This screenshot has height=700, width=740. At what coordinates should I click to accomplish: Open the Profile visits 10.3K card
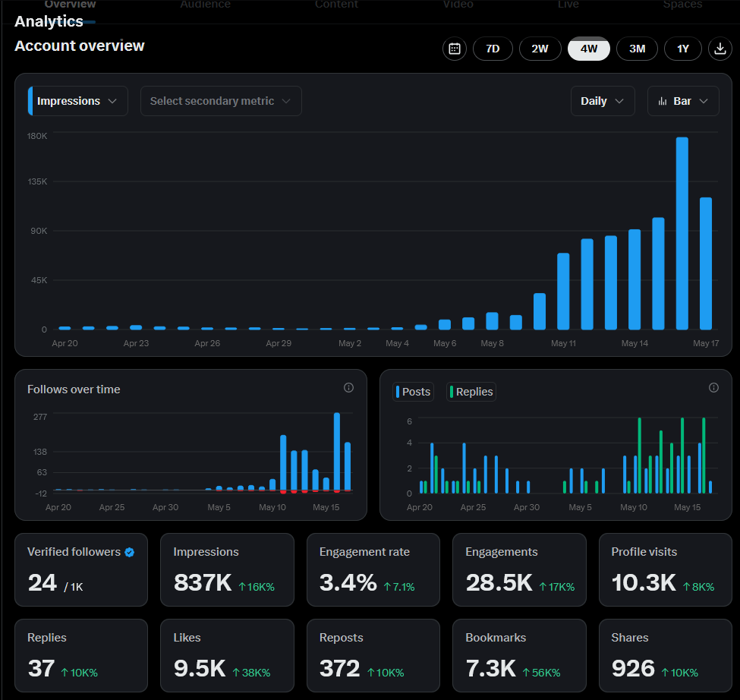666,569
